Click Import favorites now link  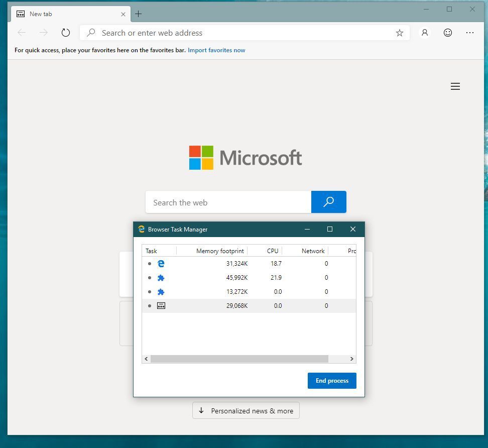coord(216,50)
